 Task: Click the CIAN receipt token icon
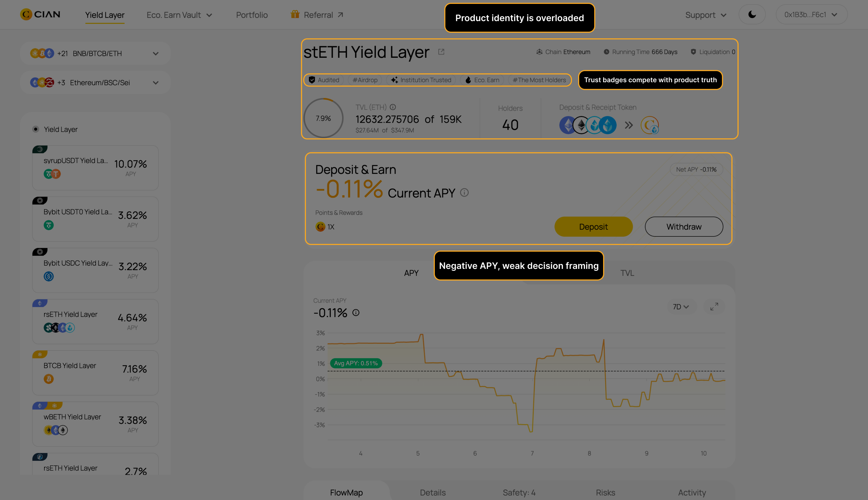(650, 125)
